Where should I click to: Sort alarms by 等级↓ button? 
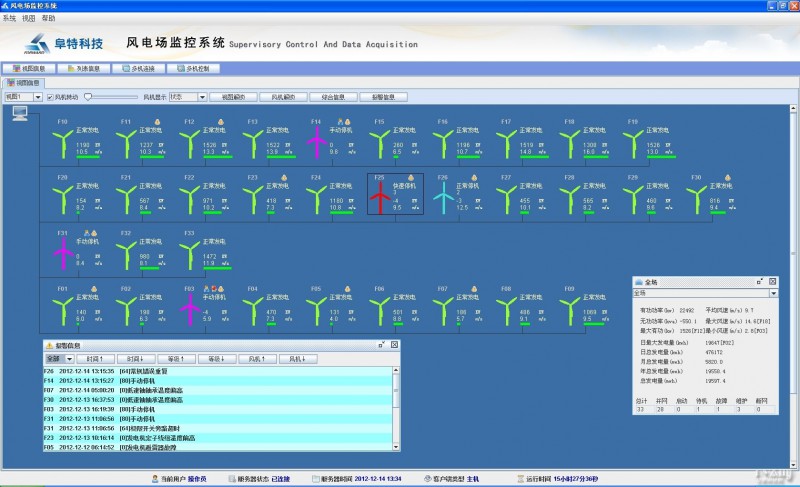point(217,359)
